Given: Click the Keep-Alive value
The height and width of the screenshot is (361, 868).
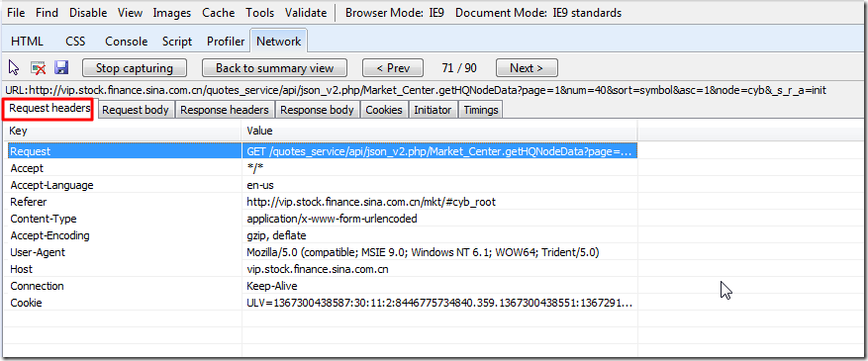Looking at the screenshot, I should (x=272, y=286).
